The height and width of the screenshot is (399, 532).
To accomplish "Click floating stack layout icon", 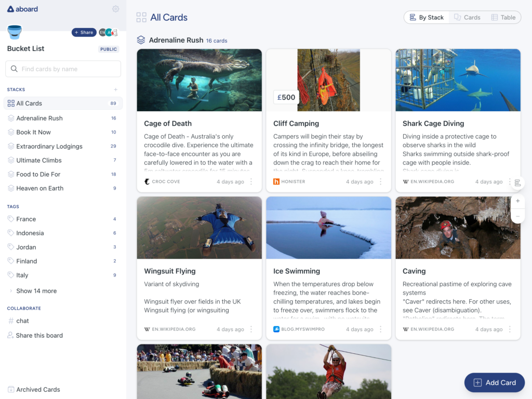I will [517, 183].
